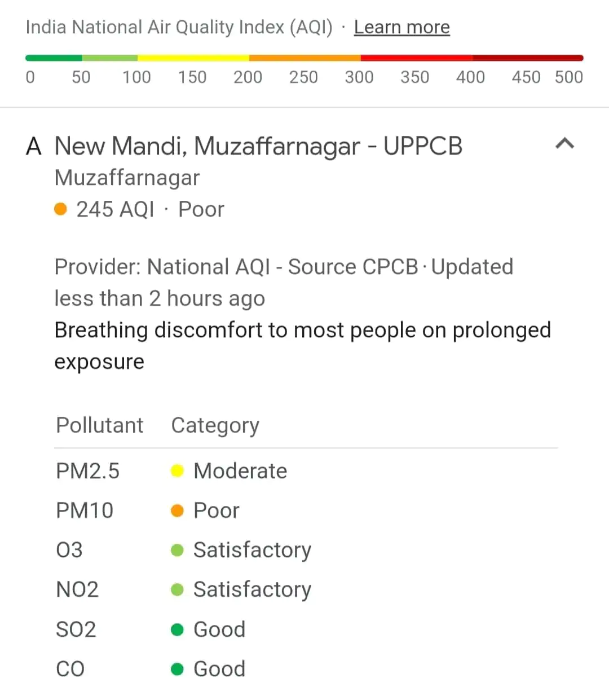The width and height of the screenshot is (609, 700).
Task: Collapse the New Mandi station details chevron
Action: (x=564, y=144)
